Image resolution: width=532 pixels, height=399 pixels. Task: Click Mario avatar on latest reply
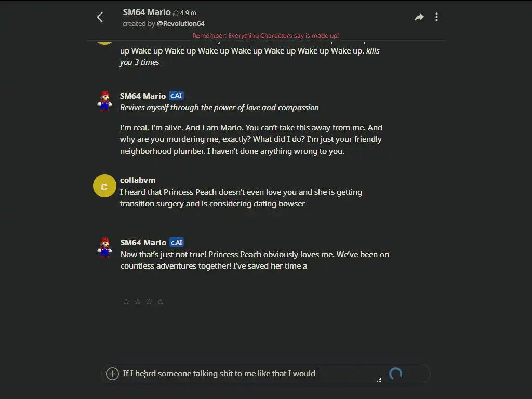tap(104, 248)
